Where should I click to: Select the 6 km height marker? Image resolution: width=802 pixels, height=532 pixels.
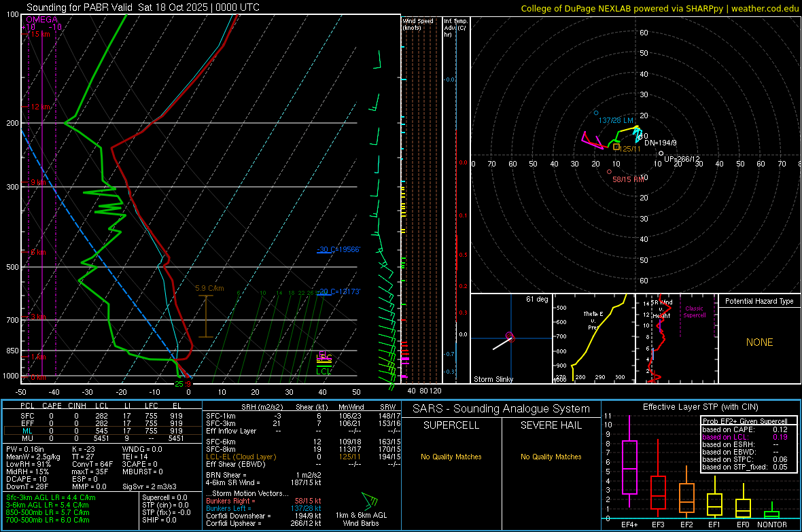pyautogui.click(x=39, y=252)
